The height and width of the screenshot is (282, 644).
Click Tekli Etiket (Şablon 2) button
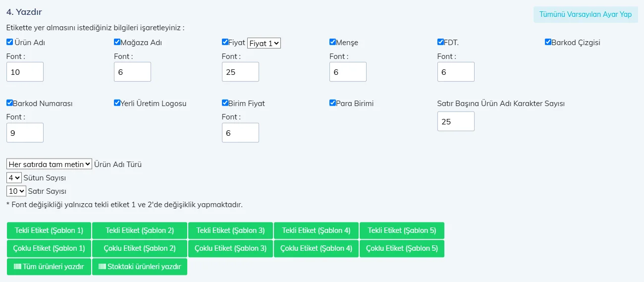[140, 230]
